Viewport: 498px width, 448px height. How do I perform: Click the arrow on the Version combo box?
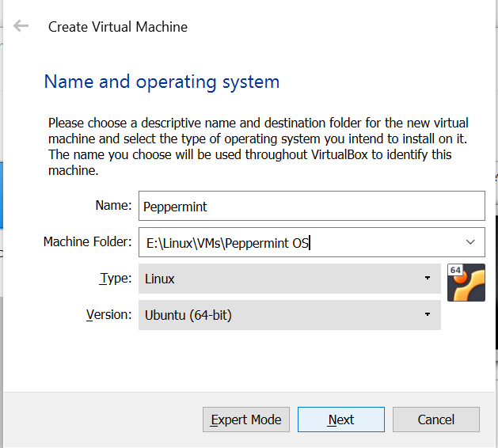428,315
